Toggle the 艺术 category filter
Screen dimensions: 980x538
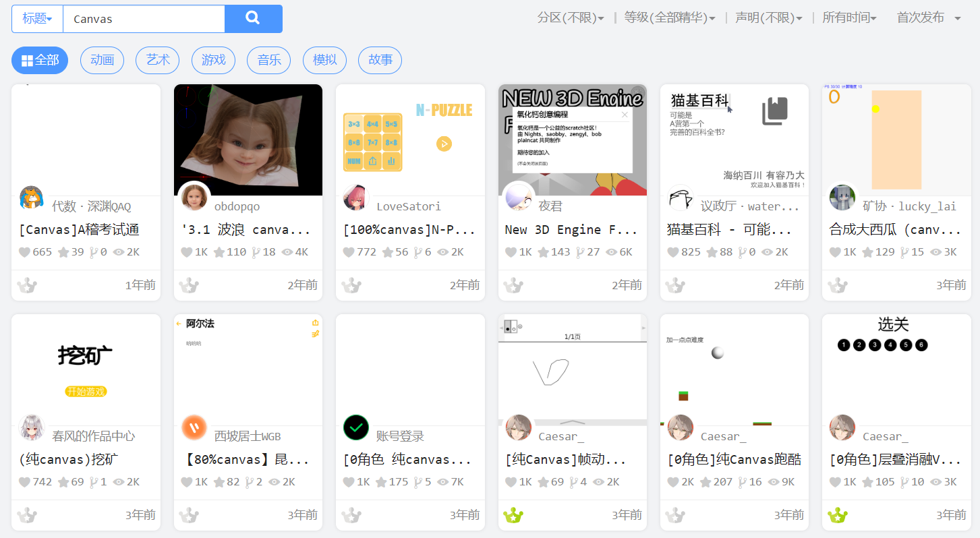point(157,60)
